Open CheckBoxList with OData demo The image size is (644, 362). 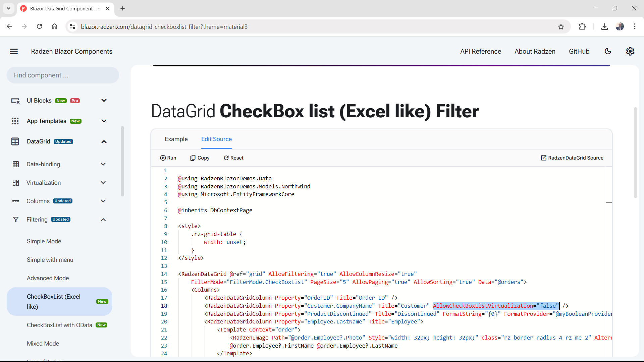(x=60, y=325)
